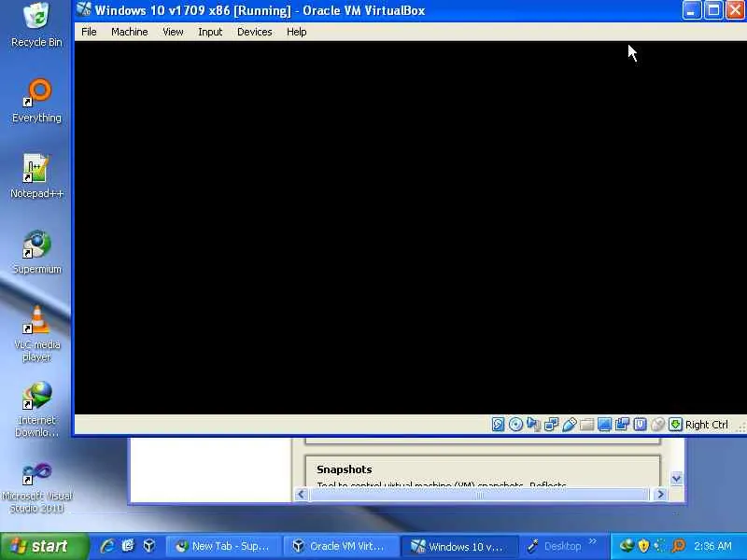This screenshot has width=747, height=560.
Task: Click the network adapters status icon
Action: click(551, 425)
